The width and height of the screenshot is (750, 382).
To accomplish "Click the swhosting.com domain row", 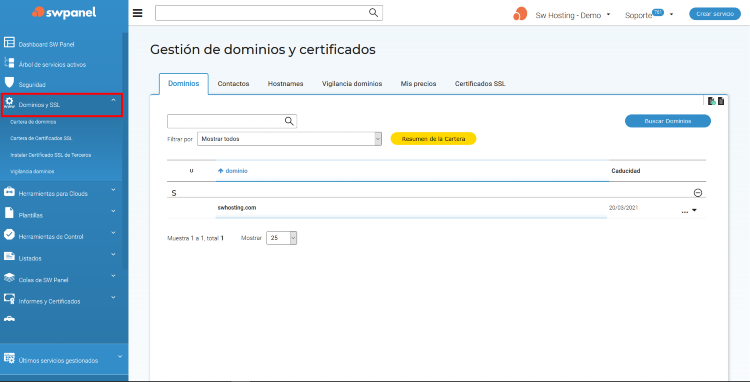I will [x=436, y=208].
